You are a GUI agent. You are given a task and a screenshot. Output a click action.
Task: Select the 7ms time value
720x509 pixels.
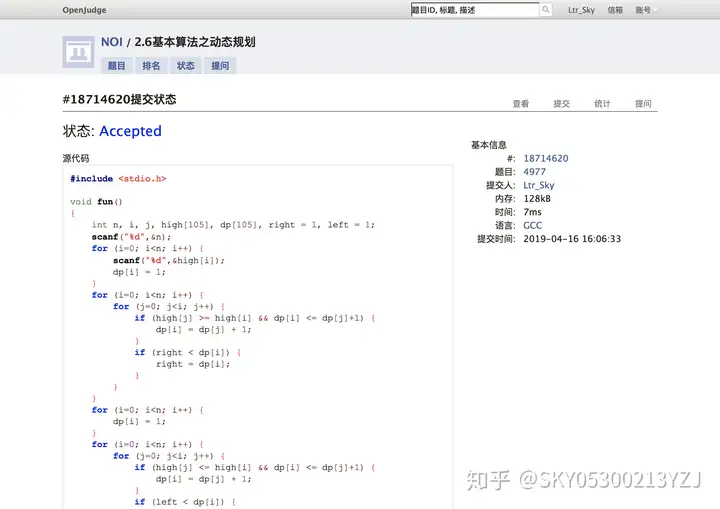pyautogui.click(x=532, y=212)
